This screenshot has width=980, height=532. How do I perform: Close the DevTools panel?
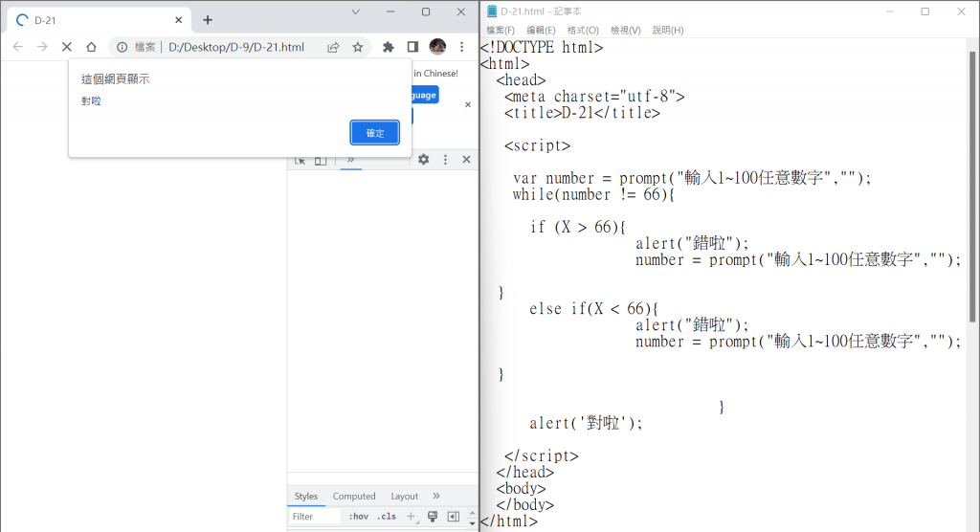click(x=466, y=160)
